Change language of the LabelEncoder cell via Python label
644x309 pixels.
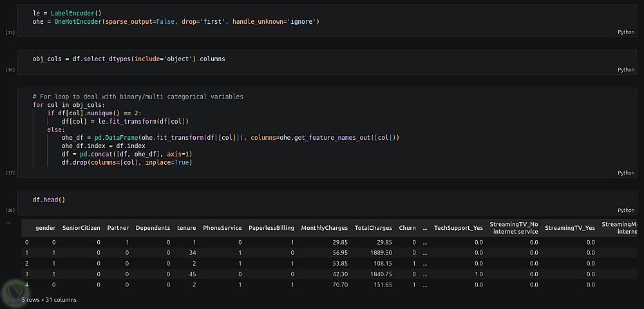tap(625, 32)
